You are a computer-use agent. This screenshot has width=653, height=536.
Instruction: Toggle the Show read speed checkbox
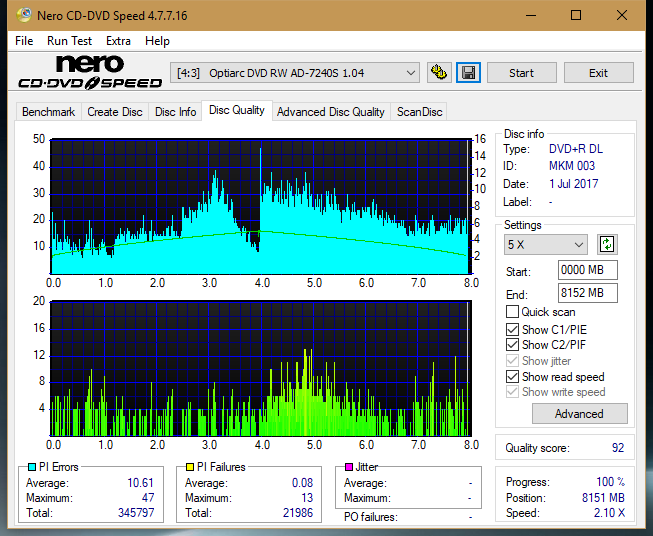(x=512, y=376)
